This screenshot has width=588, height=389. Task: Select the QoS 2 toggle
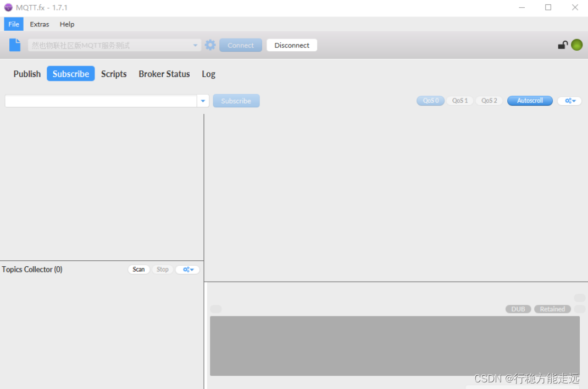click(x=489, y=101)
